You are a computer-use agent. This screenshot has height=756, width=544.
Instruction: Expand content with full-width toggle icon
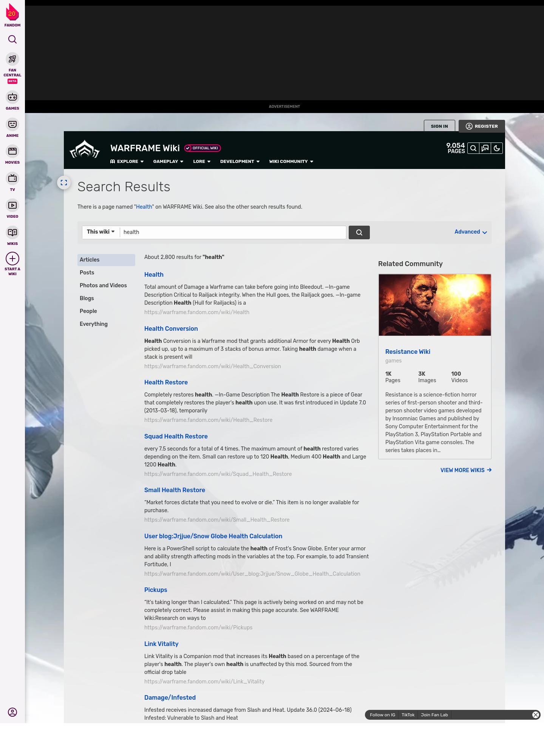pos(64,183)
